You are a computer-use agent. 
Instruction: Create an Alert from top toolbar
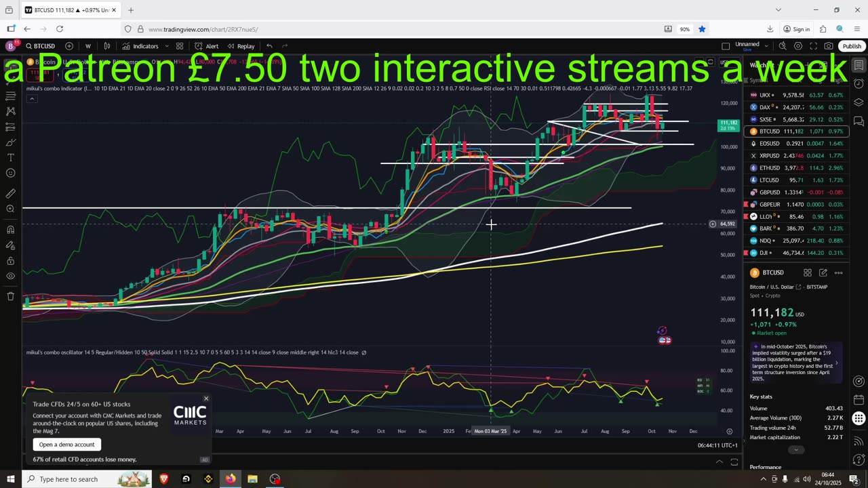click(207, 46)
